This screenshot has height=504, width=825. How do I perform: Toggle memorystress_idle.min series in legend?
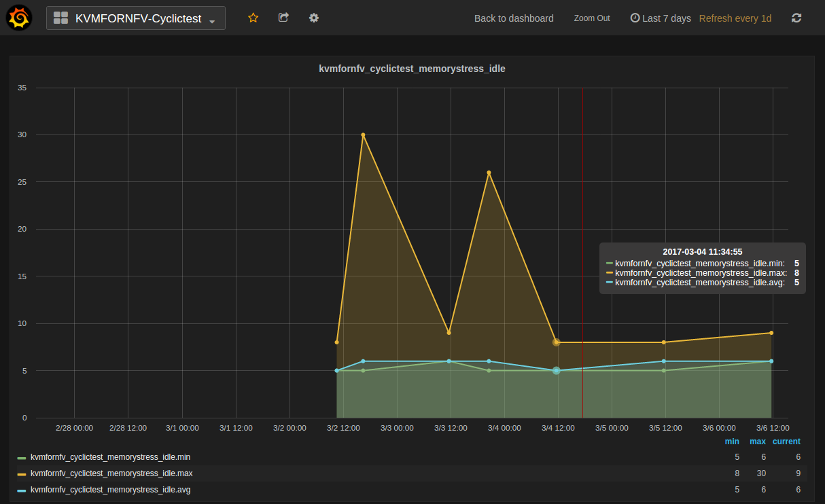tap(110, 457)
